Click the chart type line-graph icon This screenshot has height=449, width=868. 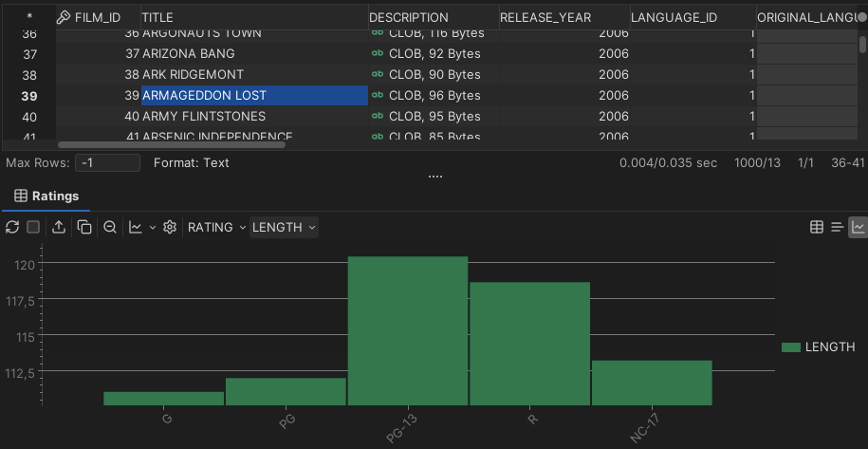pos(136,227)
